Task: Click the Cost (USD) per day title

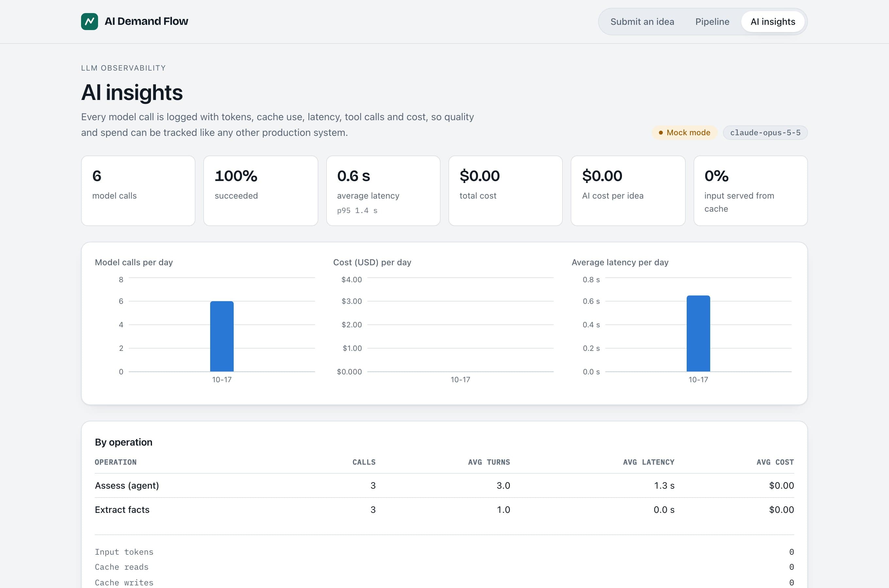Action: [x=372, y=262]
